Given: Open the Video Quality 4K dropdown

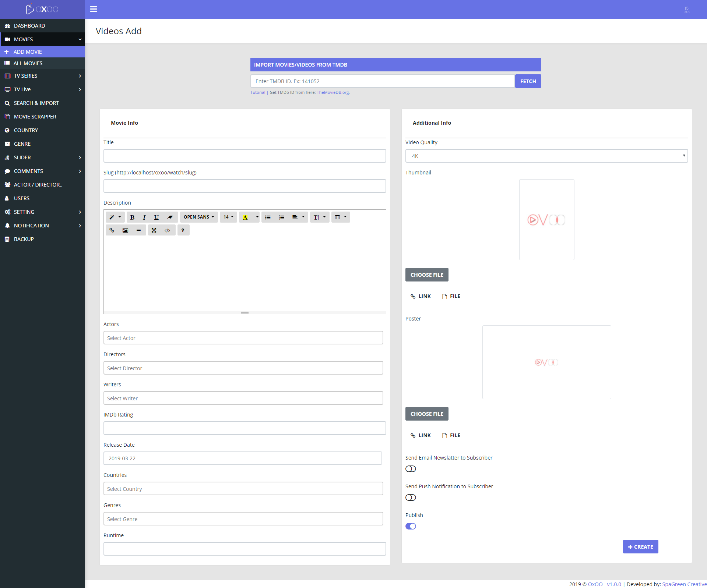Looking at the screenshot, I should coord(546,156).
